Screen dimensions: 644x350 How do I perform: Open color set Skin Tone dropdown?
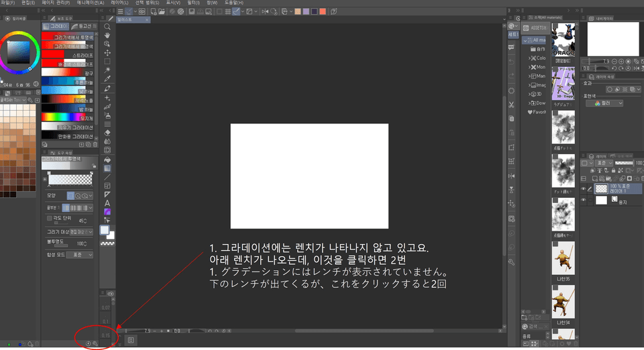coord(13,100)
